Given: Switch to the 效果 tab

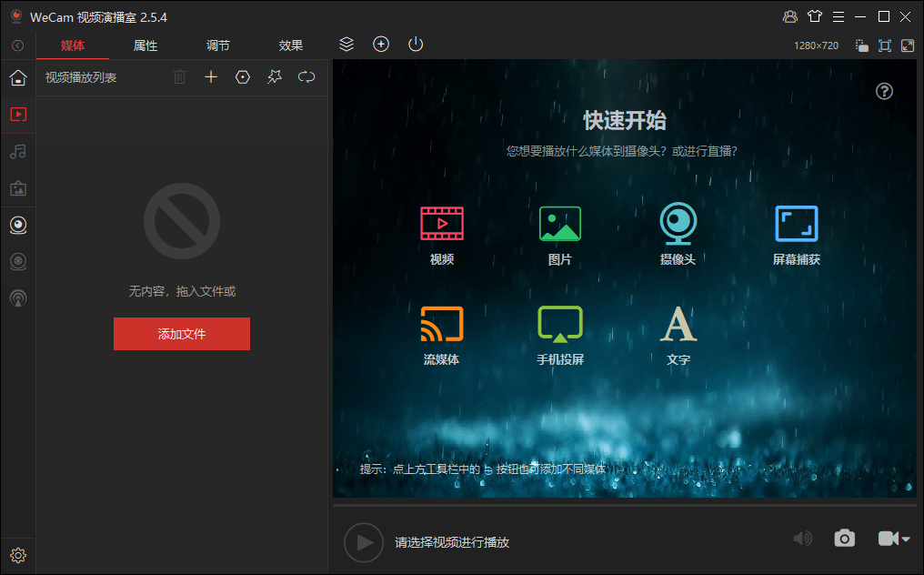Looking at the screenshot, I should (x=290, y=45).
